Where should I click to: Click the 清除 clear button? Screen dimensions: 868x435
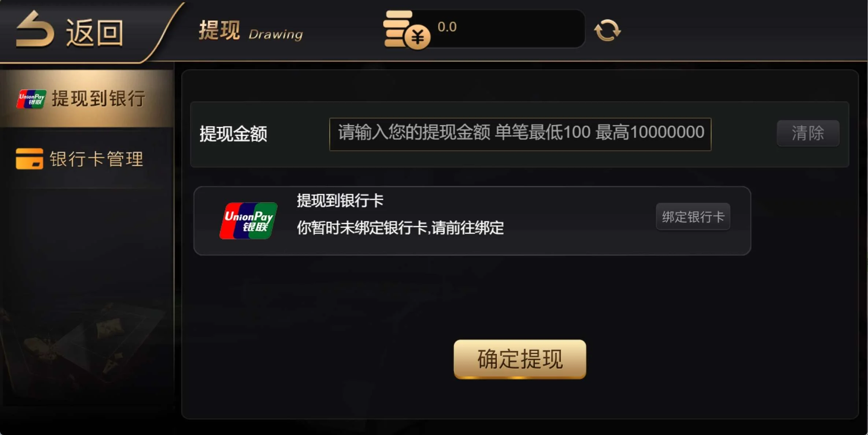point(808,133)
